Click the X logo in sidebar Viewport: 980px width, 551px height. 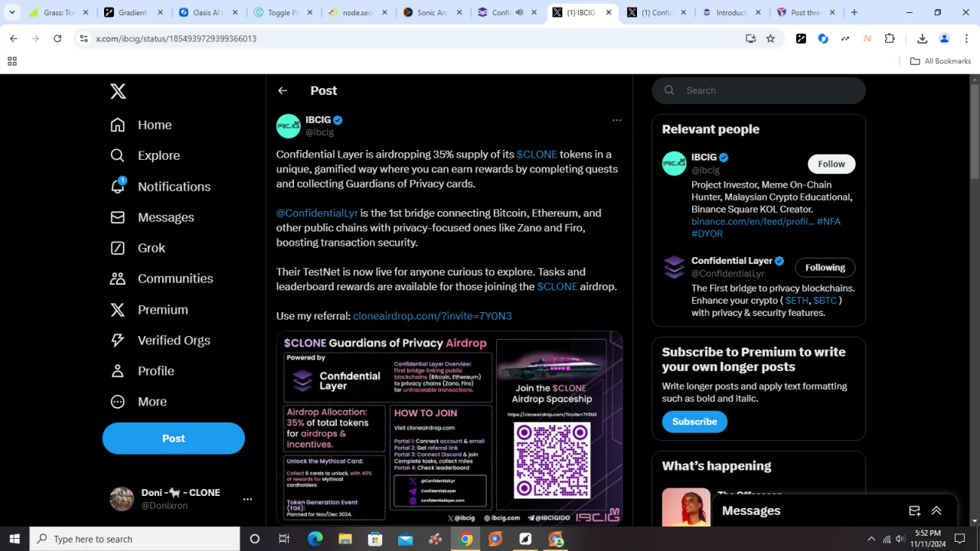tap(118, 91)
